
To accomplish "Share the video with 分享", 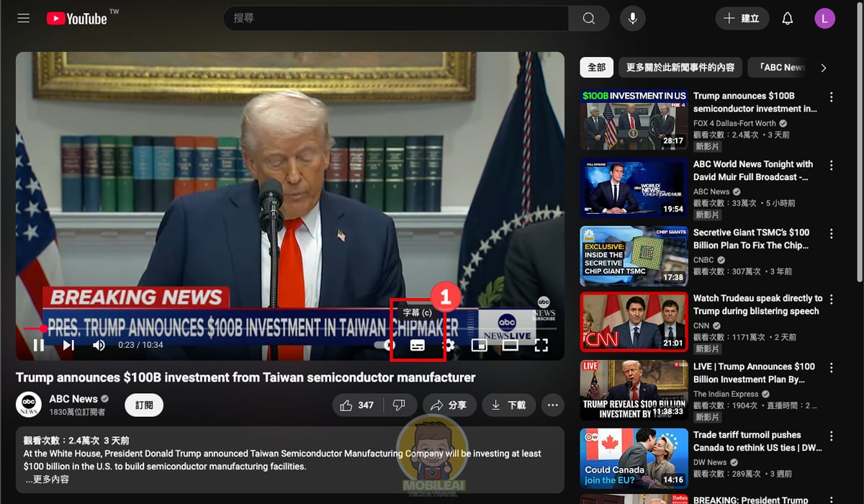I will 449,405.
